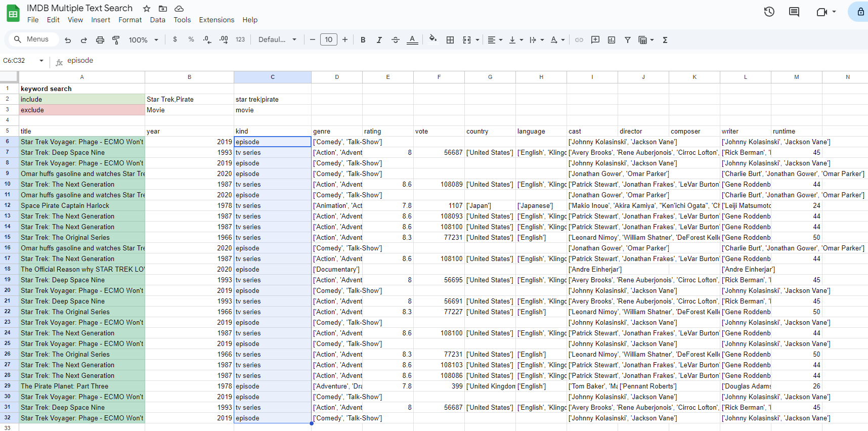Screen dimensions: 868x431
Task: Toggle strikethrough formatting
Action: [x=396, y=40]
